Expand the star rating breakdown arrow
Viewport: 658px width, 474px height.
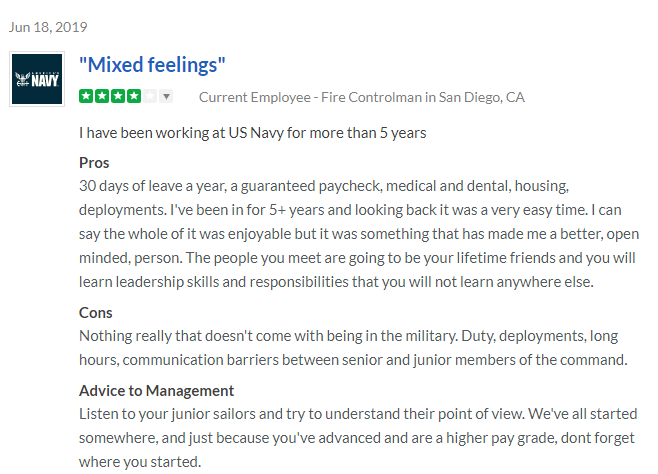click(x=166, y=97)
